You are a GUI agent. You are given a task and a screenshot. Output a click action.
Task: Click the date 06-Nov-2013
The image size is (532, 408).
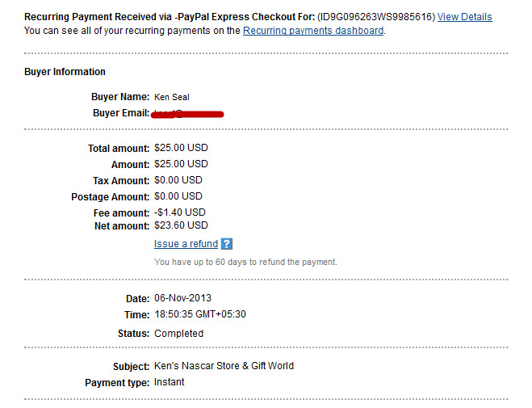click(182, 298)
